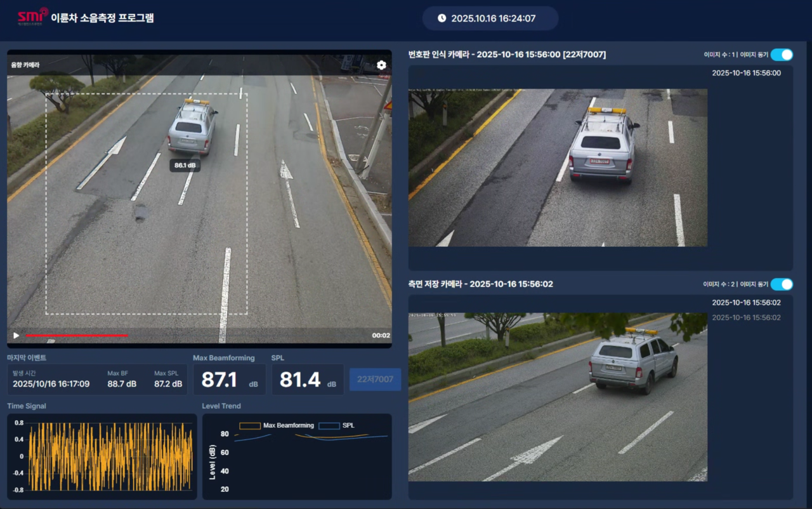Select the 15:56:00 timestamp in plate camera list
Viewport: 812px width, 509px height.
coord(746,73)
